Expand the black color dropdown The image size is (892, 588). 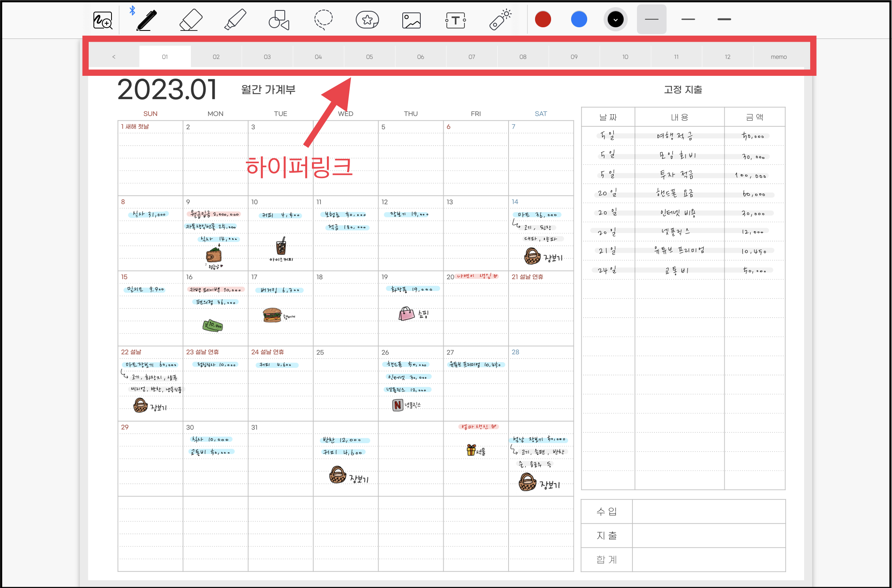[616, 19]
